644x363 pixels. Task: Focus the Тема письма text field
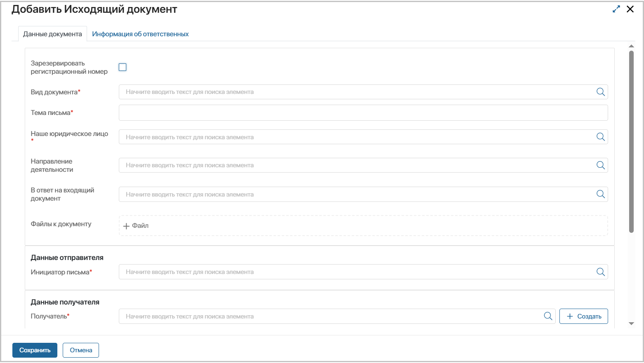tap(363, 112)
